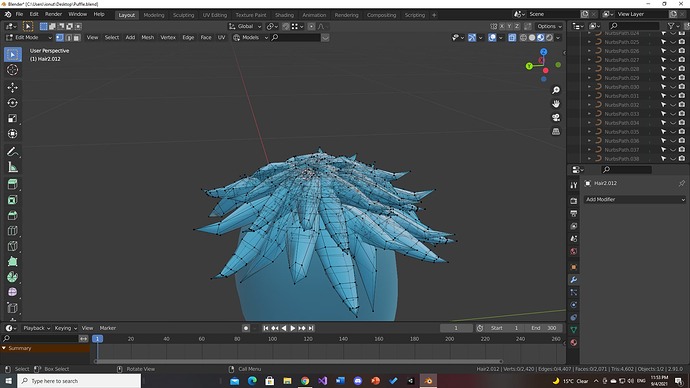This screenshot has width=690, height=388.
Task: Open the Options dropdown
Action: (x=549, y=26)
